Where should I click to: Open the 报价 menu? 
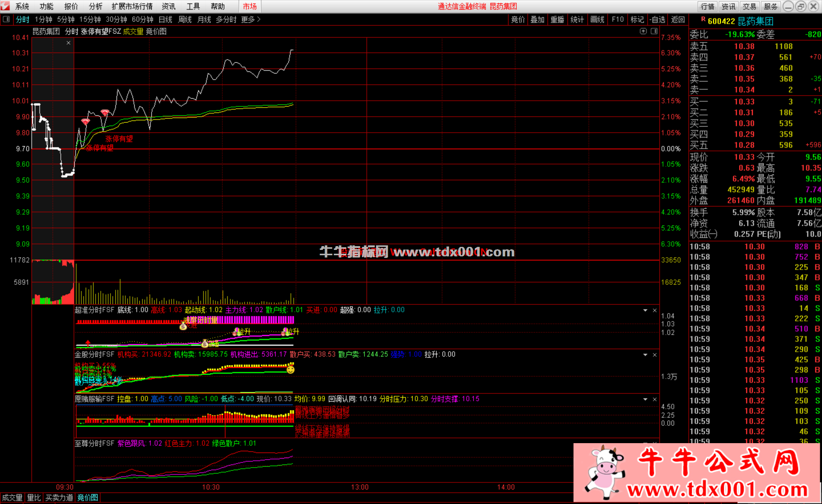click(x=71, y=6)
